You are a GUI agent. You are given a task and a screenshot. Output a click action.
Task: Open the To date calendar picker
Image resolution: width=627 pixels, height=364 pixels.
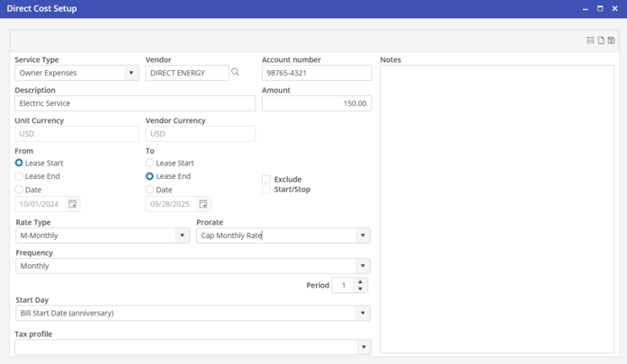tap(203, 204)
